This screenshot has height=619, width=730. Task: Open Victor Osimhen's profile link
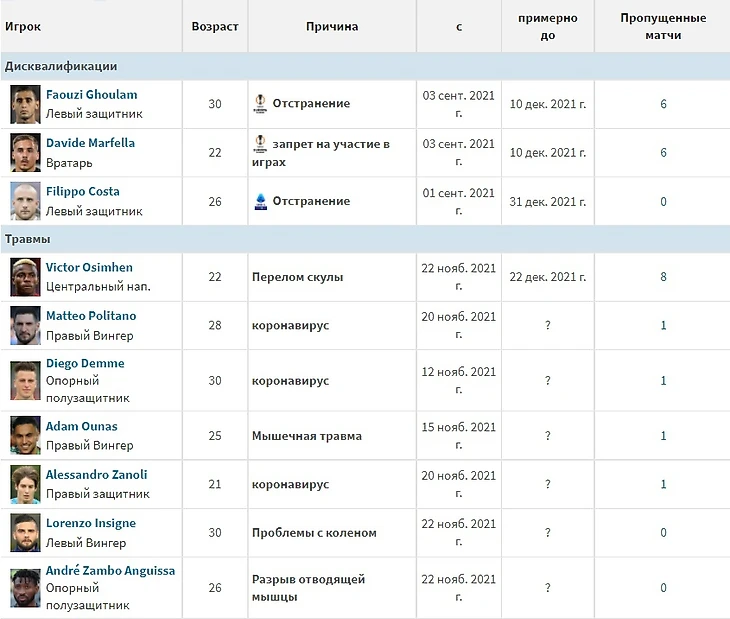coord(89,267)
